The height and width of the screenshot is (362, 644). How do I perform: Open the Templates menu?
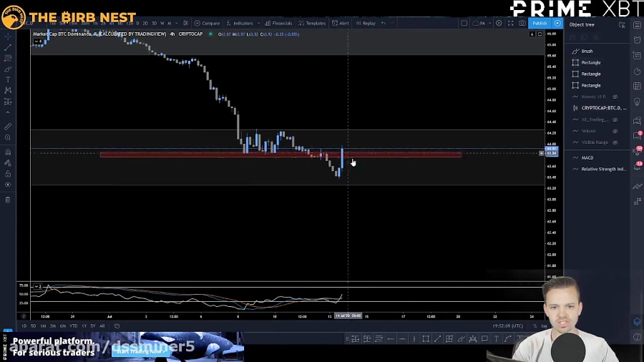312,24
